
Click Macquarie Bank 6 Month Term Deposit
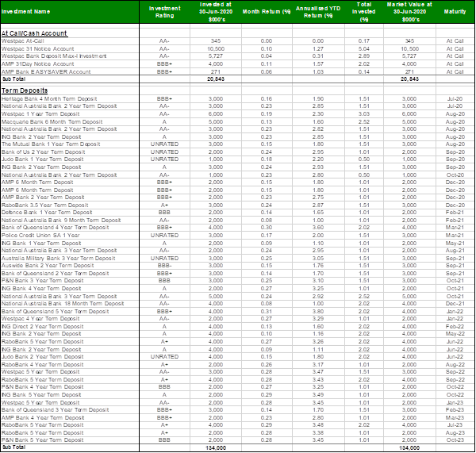pos(49,121)
